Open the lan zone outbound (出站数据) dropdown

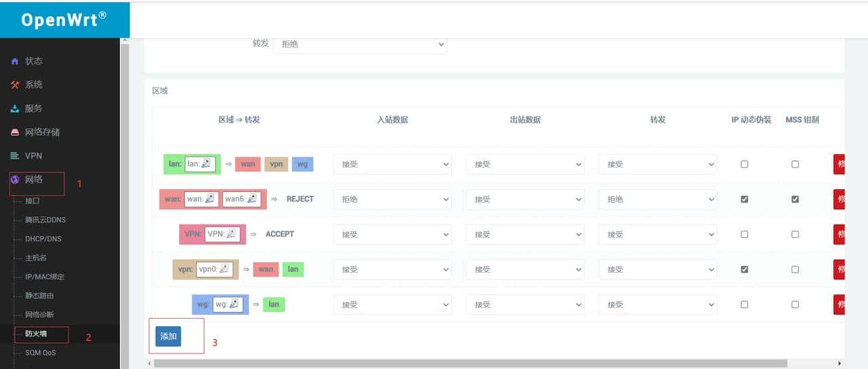pyautogui.click(x=525, y=164)
